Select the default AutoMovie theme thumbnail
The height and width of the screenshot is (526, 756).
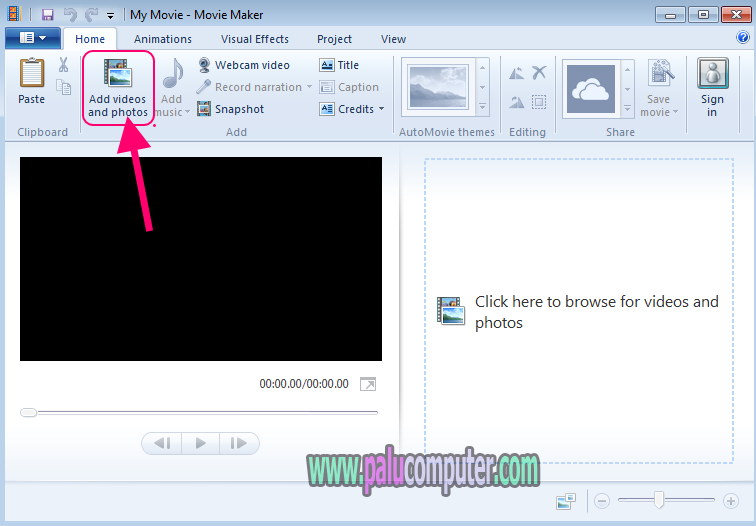click(438, 87)
